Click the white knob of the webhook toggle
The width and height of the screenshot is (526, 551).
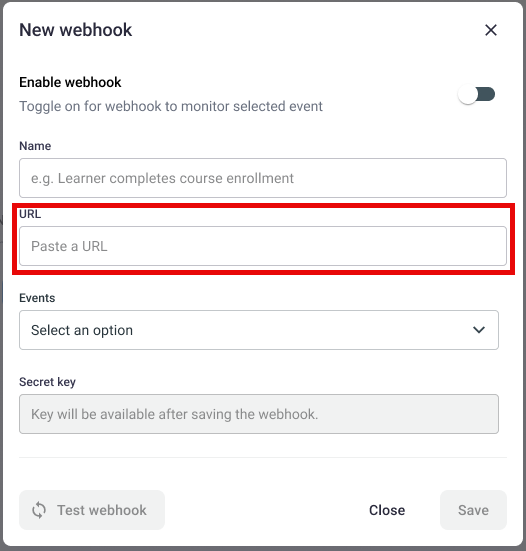coord(468,95)
